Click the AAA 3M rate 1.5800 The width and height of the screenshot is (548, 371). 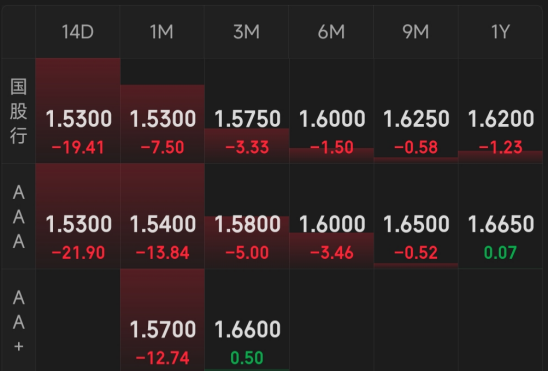click(x=247, y=224)
